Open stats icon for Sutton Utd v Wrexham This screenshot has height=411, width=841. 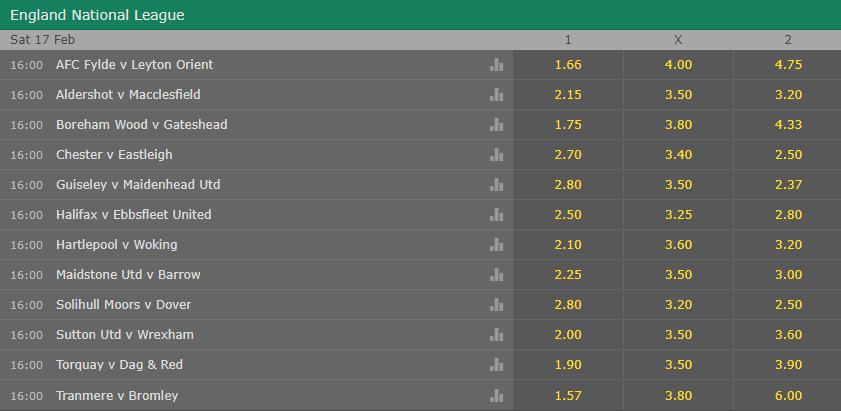(496, 335)
